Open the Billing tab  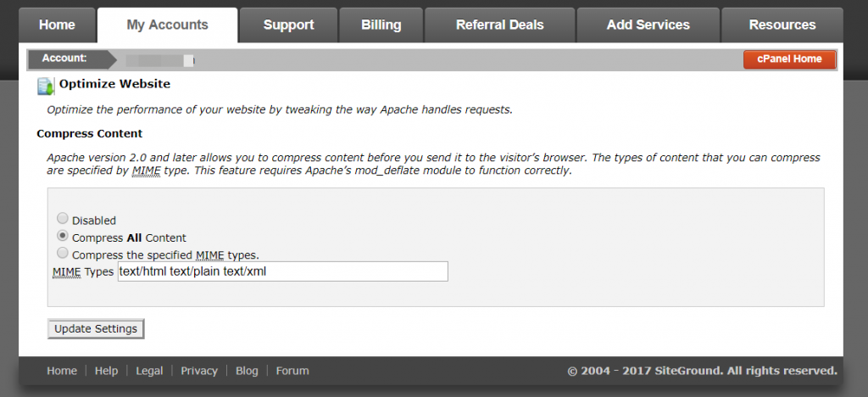[x=381, y=25]
